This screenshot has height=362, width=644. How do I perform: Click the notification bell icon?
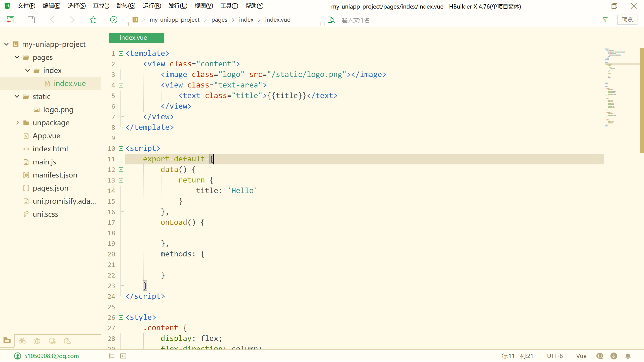(x=628, y=356)
